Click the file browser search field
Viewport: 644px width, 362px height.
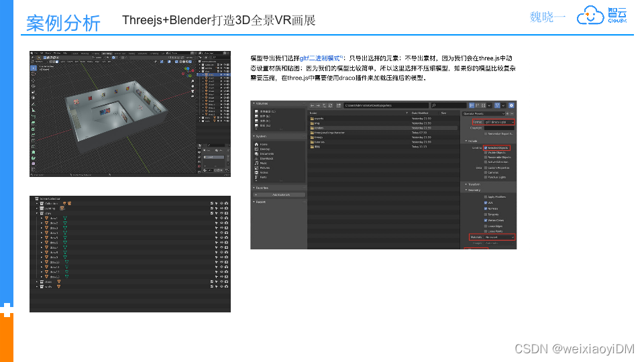449,105
